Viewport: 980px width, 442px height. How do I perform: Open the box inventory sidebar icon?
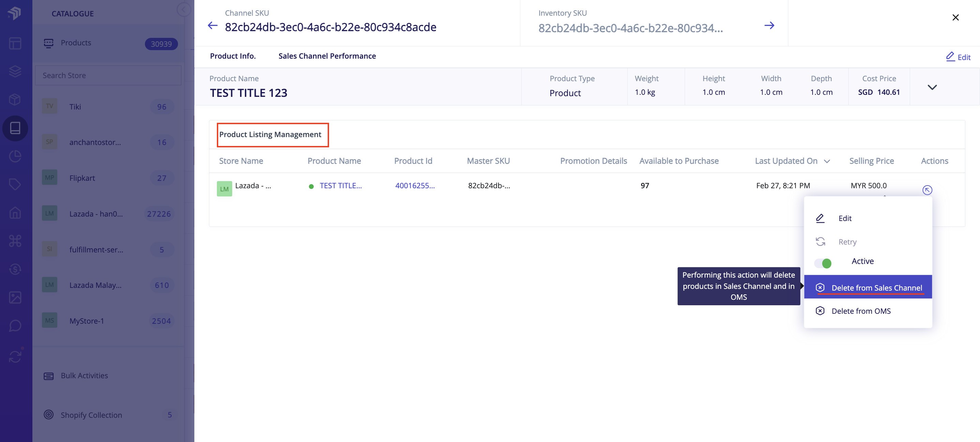pyautogui.click(x=15, y=100)
